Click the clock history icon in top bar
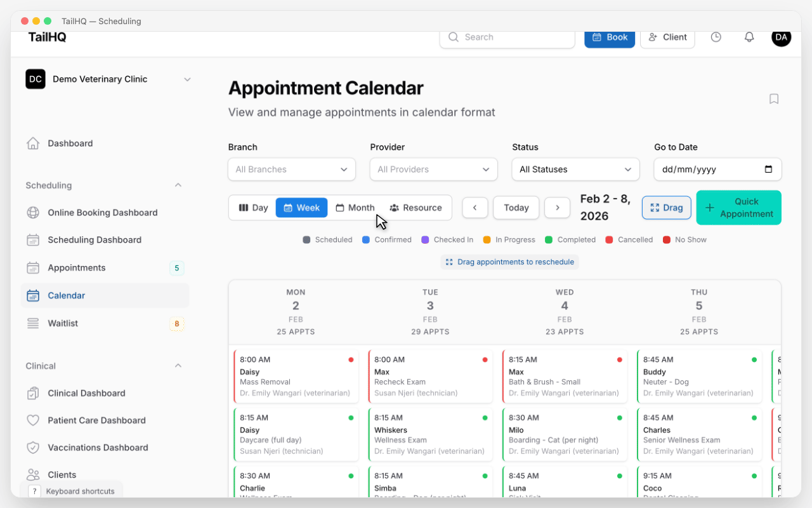The image size is (812, 508). click(x=716, y=37)
